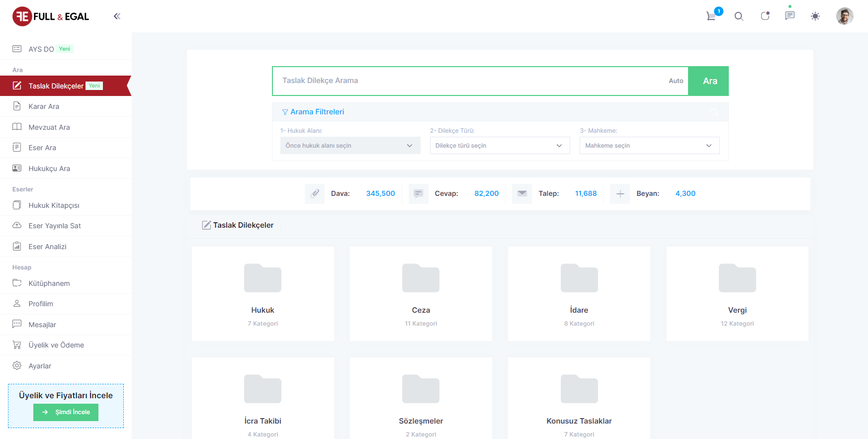Open the shopping cart icon

coord(711,16)
